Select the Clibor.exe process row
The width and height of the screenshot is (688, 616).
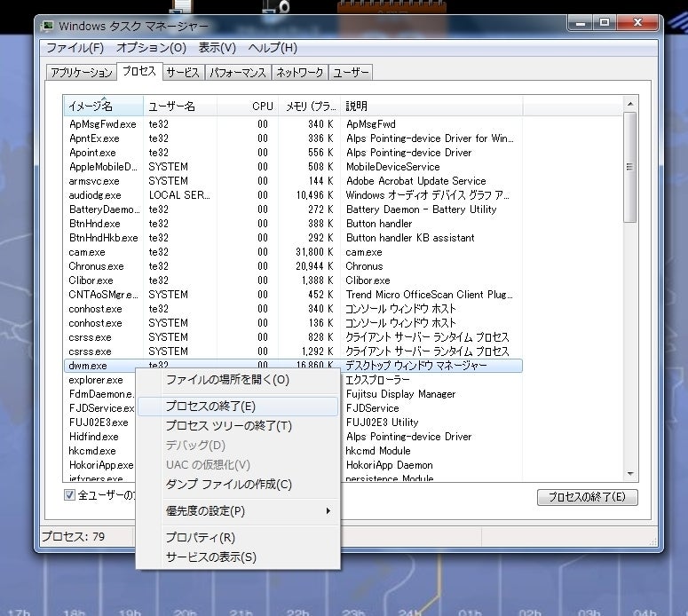click(x=293, y=280)
